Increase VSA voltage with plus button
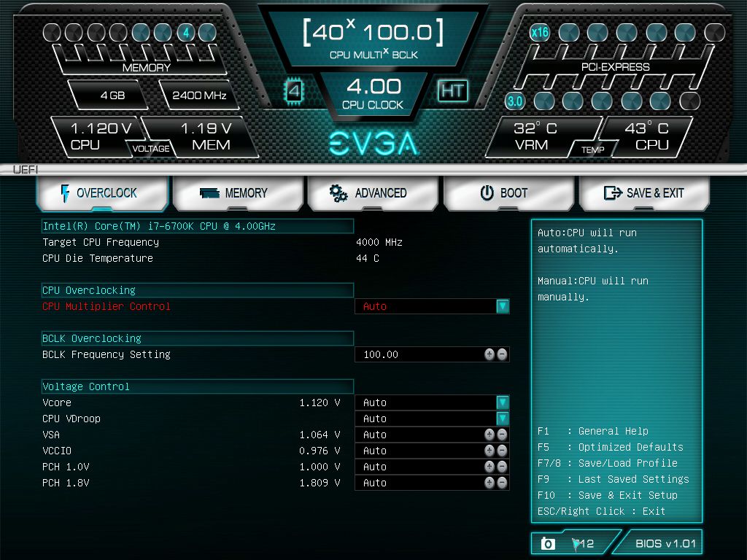This screenshot has height=560, width=747. pos(489,435)
